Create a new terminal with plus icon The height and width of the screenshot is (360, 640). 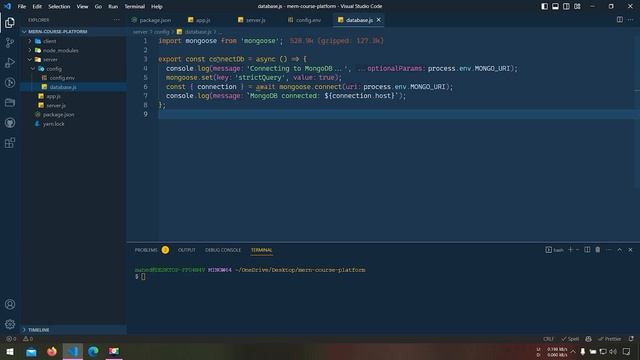570,249
